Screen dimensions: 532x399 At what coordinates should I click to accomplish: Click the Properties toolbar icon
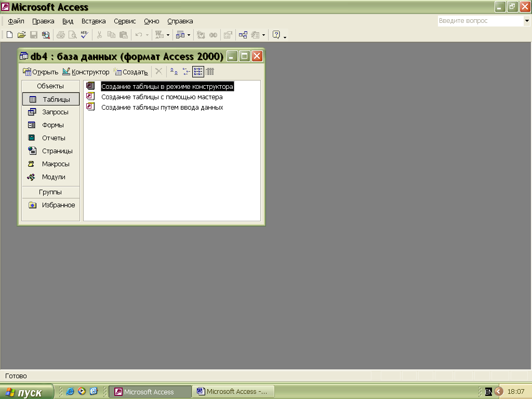pyautogui.click(x=228, y=35)
